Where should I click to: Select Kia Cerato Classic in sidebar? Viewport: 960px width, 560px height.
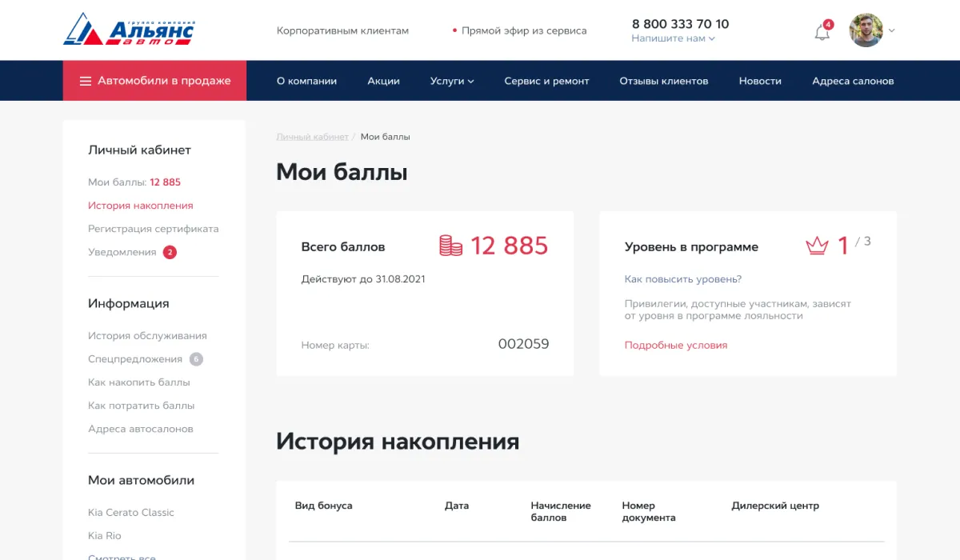point(131,512)
